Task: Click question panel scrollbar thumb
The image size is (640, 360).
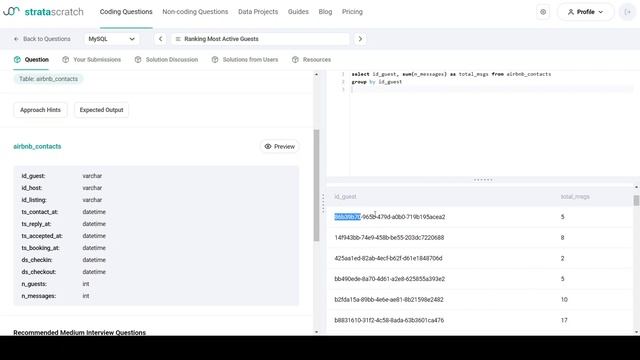Action: (316, 185)
